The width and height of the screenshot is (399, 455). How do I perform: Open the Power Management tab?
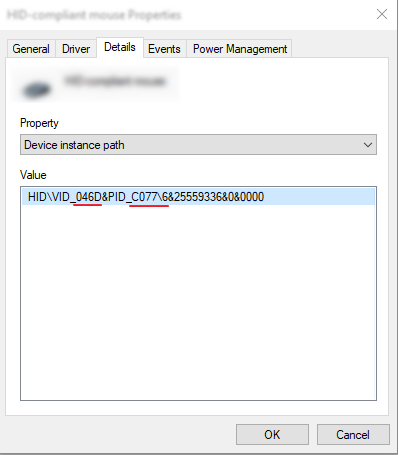click(x=239, y=49)
